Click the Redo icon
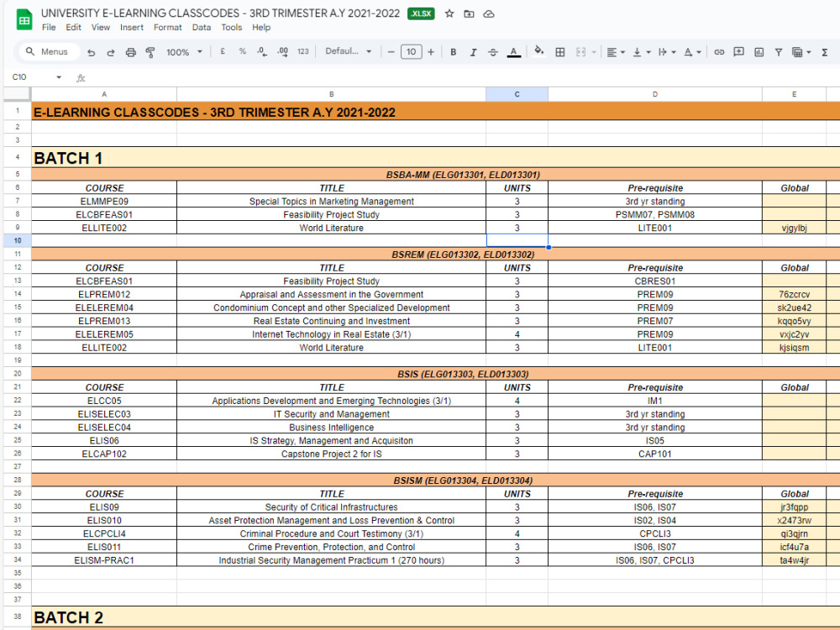 (111, 52)
